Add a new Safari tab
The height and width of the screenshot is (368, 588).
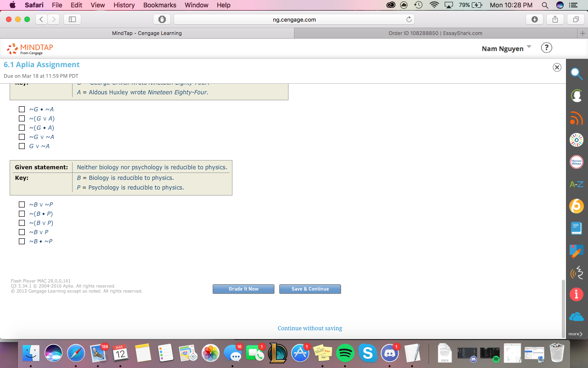(x=583, y=33)
